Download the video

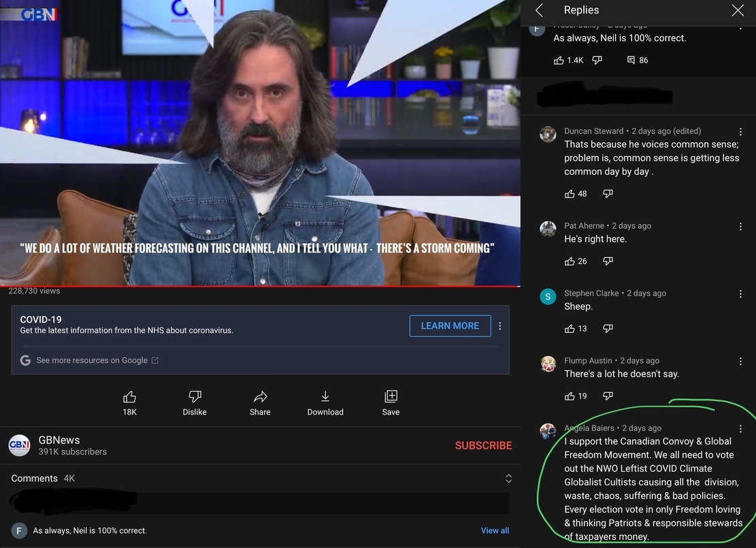coord(325,397)
